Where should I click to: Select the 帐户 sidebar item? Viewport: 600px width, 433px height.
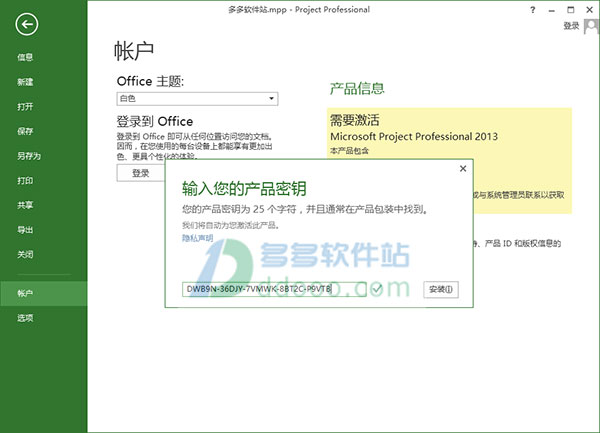[x=44, y=293]
